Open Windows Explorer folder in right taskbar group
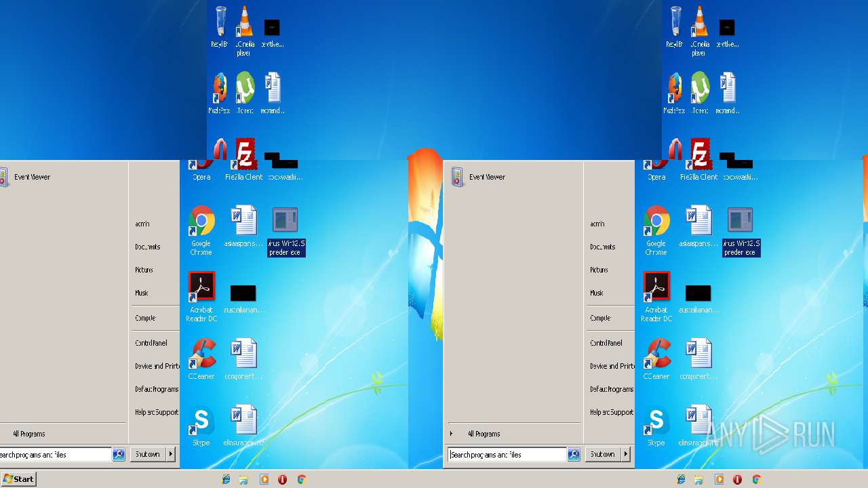Image resolution: width=868 pixels, height=488 pixels. pos(699,479)
